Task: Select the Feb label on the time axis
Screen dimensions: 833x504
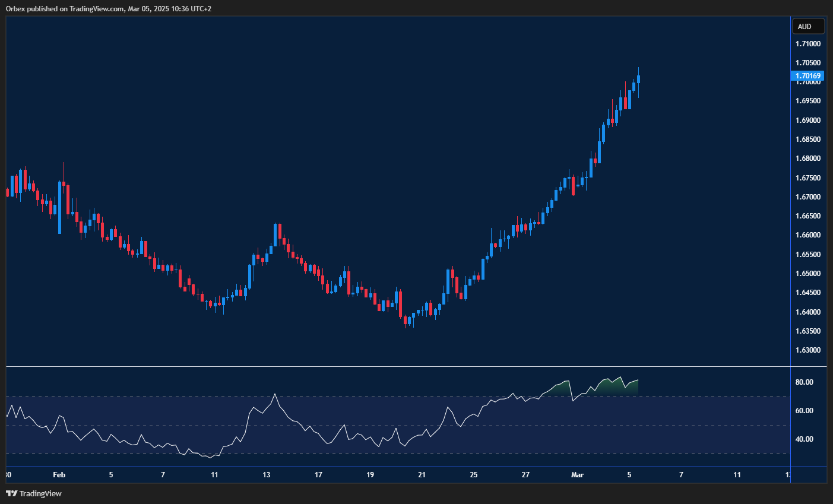Action: [x=59, y=475]
